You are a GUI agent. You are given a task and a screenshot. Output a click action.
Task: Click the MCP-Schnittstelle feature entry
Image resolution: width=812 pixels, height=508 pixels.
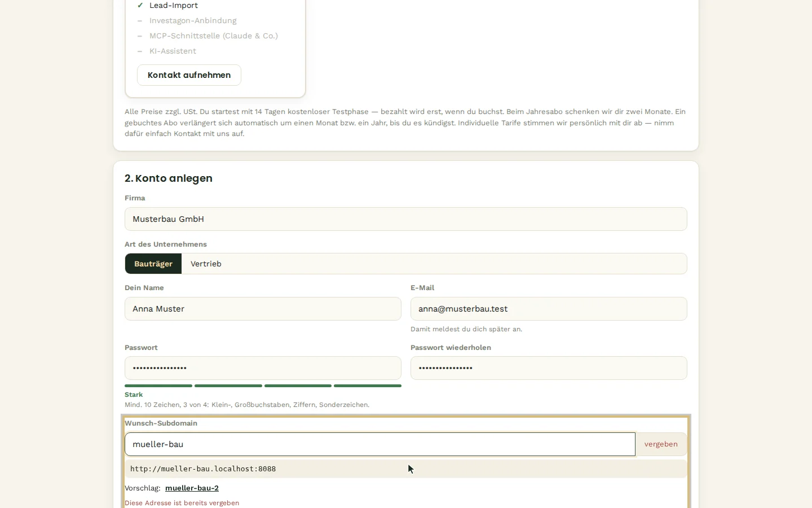(x=208, y=36)
